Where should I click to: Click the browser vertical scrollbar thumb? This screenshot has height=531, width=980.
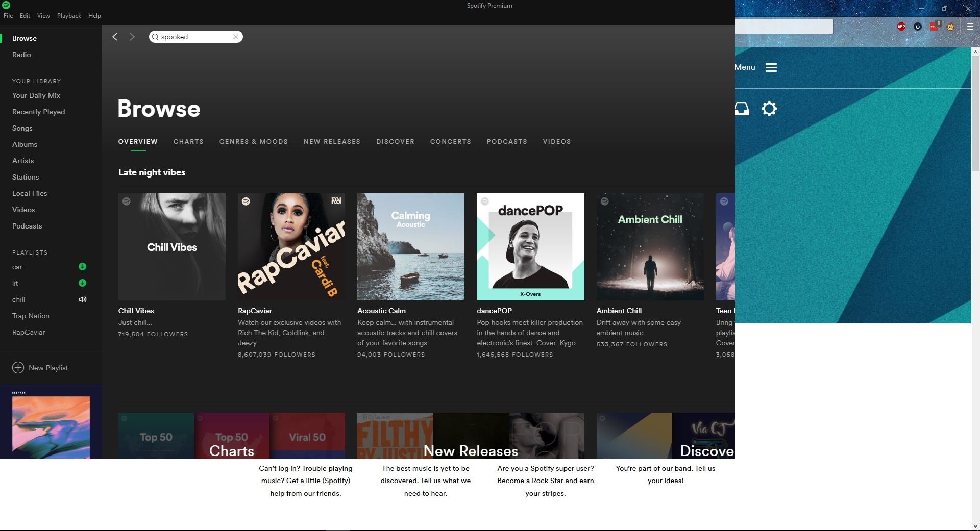[975, 113]
